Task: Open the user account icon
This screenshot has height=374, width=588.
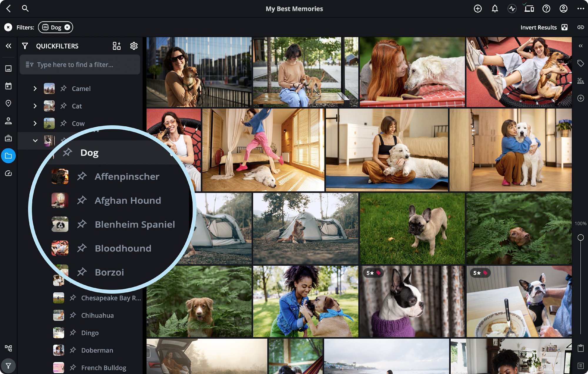Action: 563,9
